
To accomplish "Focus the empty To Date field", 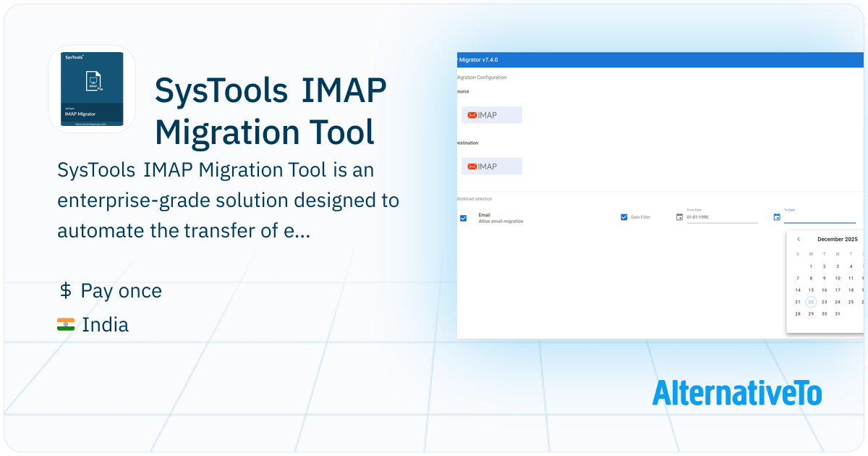I will (820, 217).
